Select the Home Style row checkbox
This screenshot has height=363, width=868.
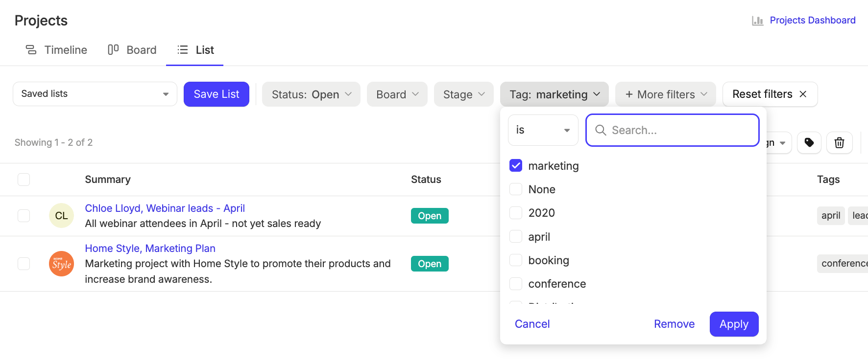click(24, 264)
